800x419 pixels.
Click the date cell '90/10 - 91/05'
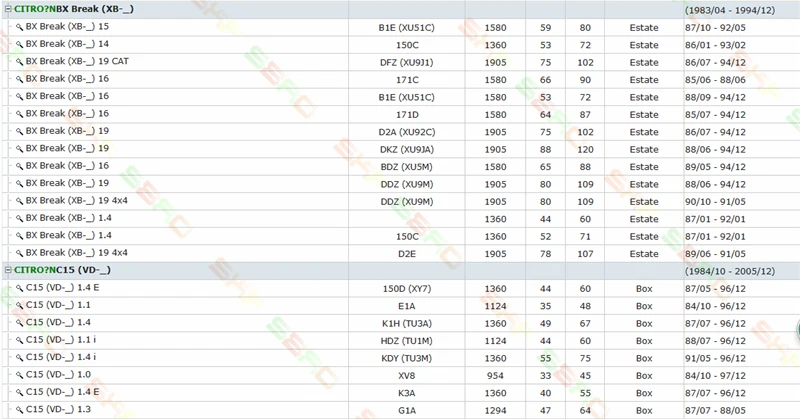715,202
